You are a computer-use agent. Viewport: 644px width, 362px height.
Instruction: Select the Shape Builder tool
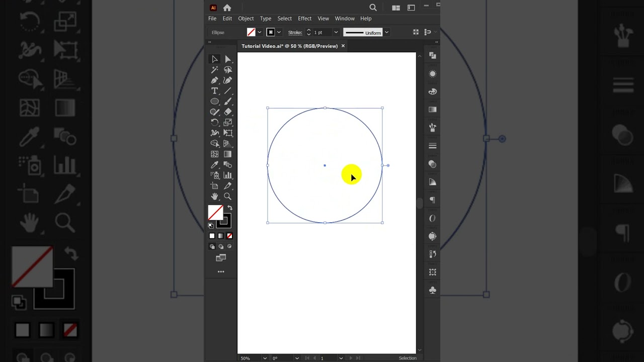tap(215, 144)
